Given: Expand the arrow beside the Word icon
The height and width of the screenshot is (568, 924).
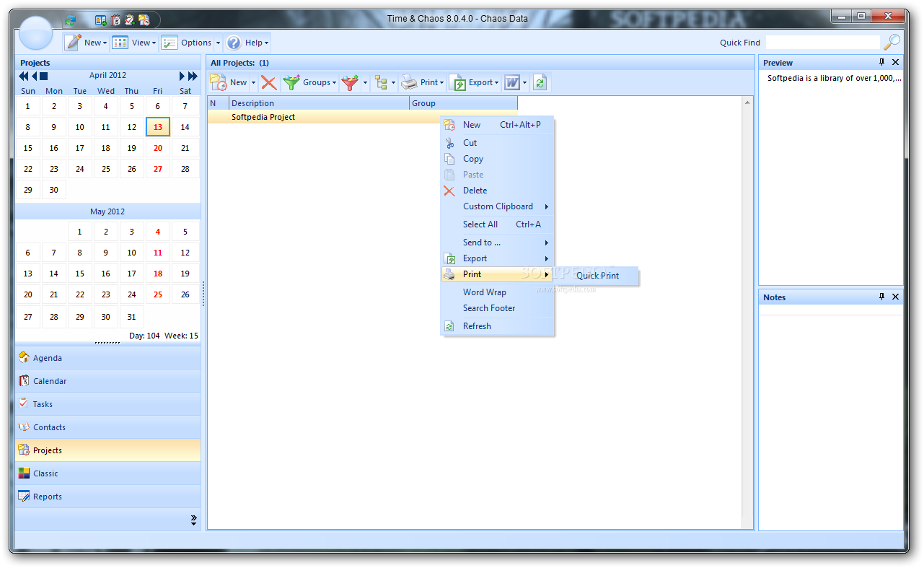Looking at the screenshot, I should 524,83.
